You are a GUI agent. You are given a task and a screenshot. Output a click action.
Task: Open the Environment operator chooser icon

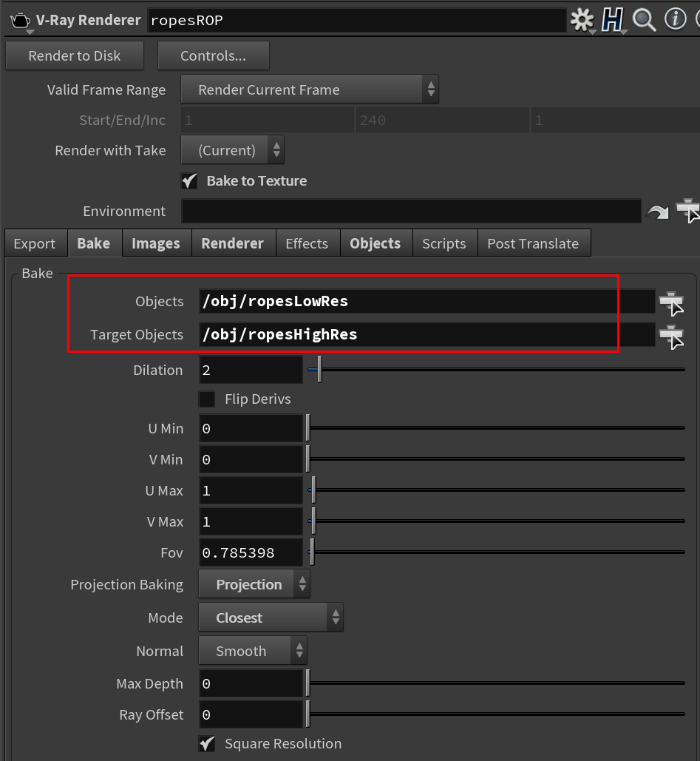[688, 211]
